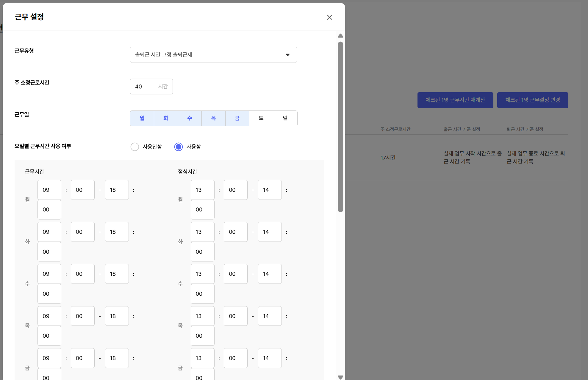Click scrollbar down arrow in dialog

tap(340, 377)
